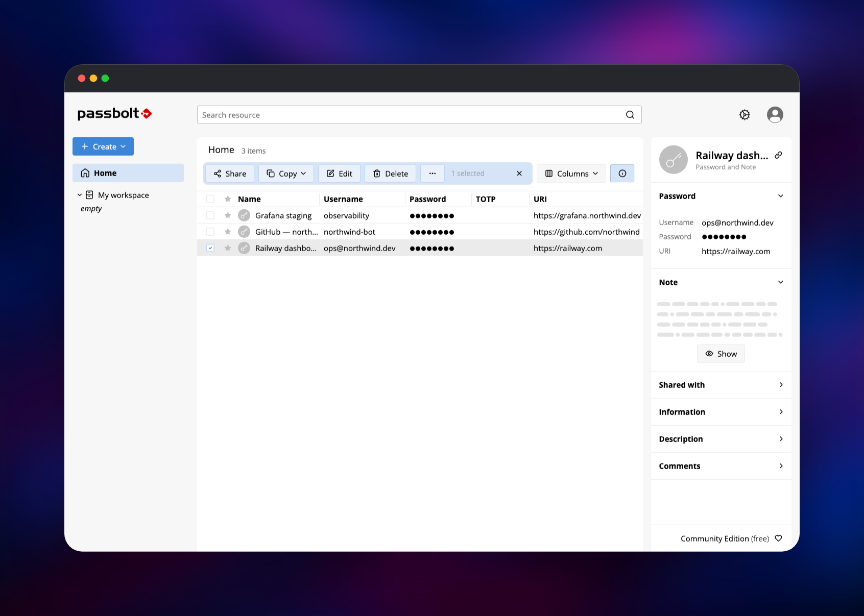This screenshot has width=864, height=616.
Task: Click the GitHub row key icon
Action: (244, 232)
